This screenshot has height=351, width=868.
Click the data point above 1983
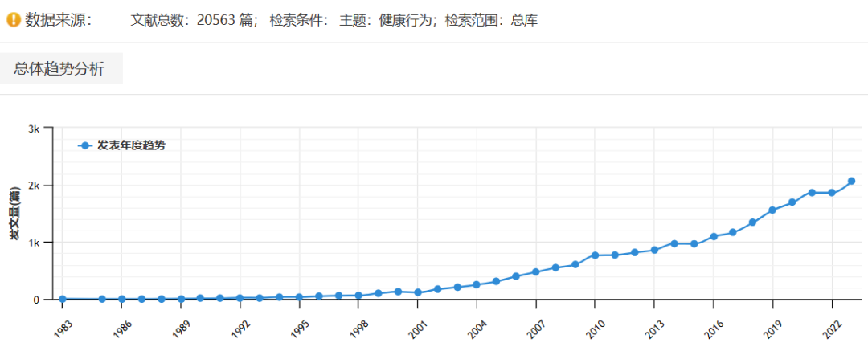tap(63, 299)
